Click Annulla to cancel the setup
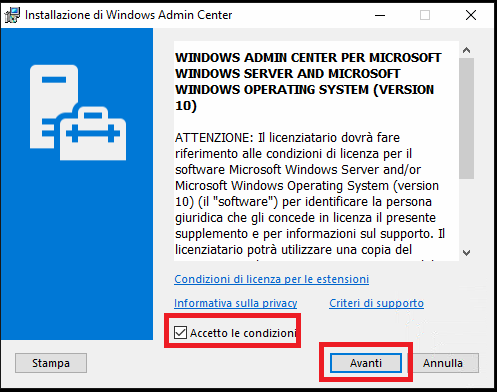Viewport: 497px width, 392px height. (443, 363)
